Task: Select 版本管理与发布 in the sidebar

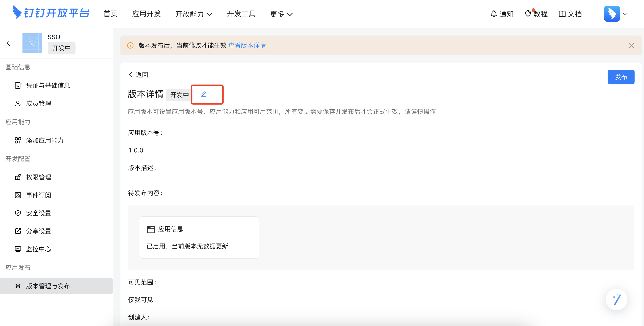Action: [56, 286]
